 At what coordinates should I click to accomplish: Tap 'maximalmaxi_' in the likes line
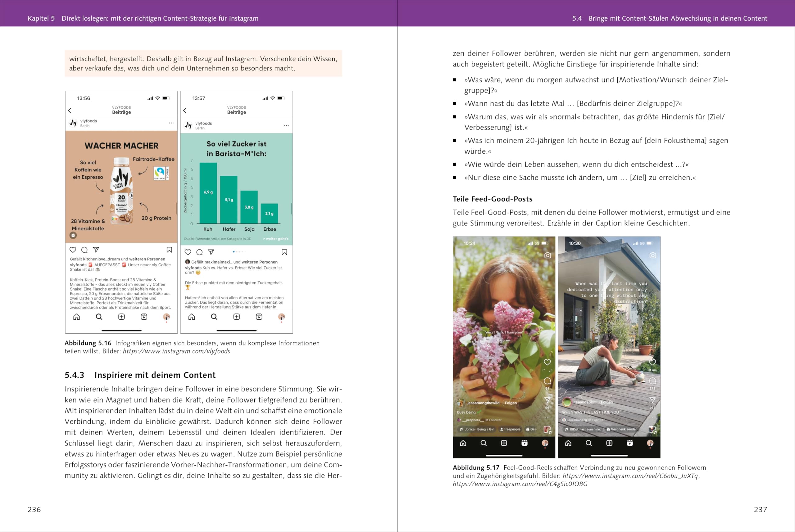click(x=218, y=262)
